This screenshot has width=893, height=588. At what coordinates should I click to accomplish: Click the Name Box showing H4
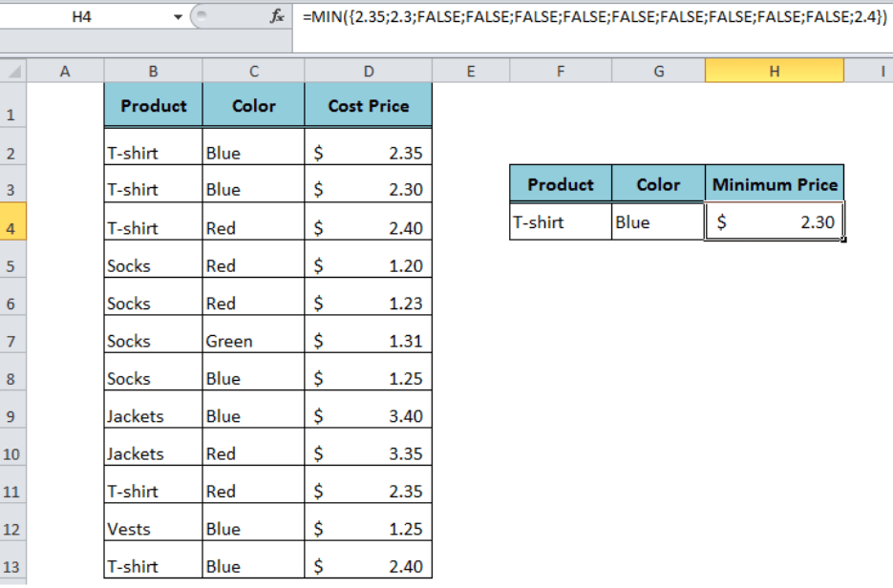click(x=81, y=17)
